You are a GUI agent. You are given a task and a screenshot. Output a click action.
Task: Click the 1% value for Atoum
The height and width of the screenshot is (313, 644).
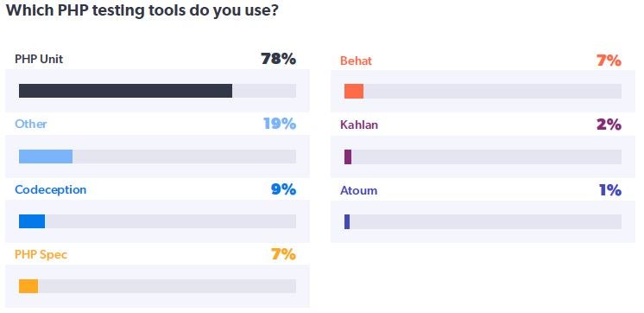(x=610, y=190)
